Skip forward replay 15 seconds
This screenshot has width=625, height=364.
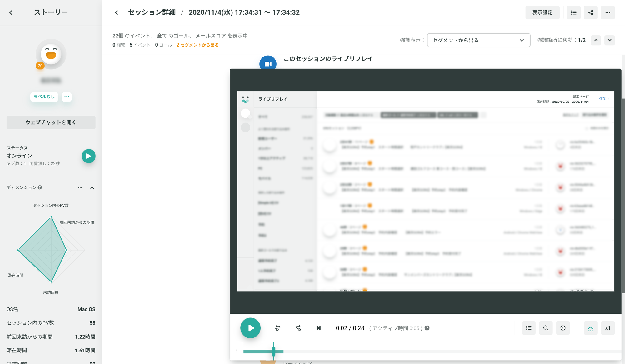click(x=298, y=328)
